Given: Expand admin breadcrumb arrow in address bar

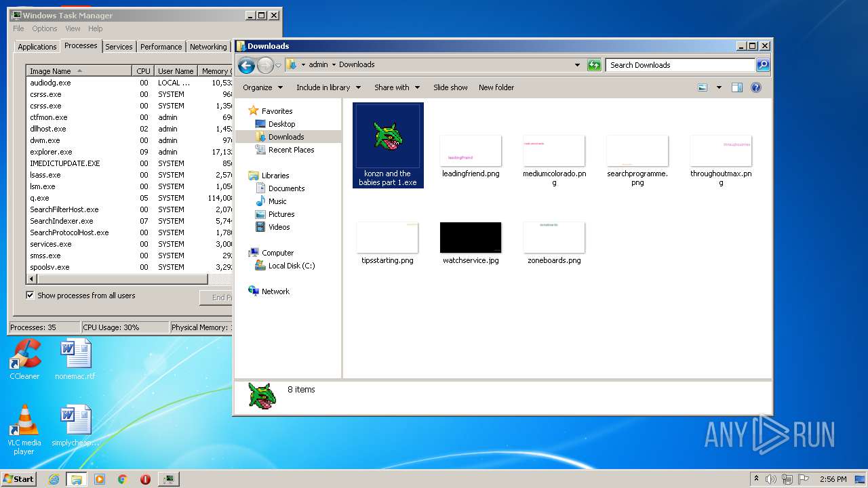Looking at the screenshot, I should point(334,65).
